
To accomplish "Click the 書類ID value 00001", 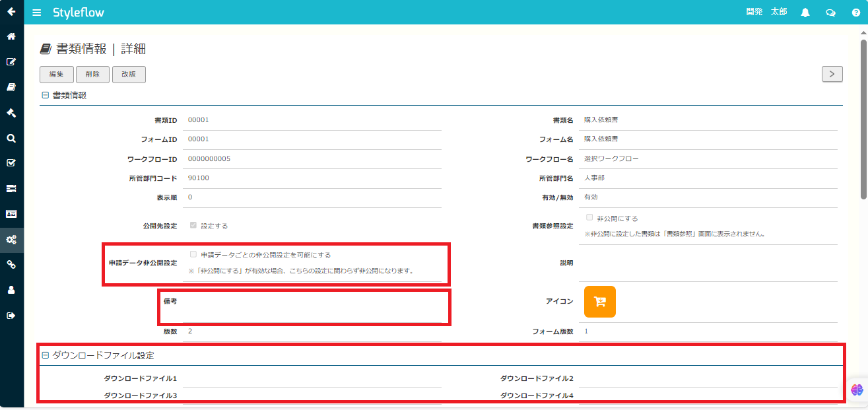I will [x=199, y=120].
